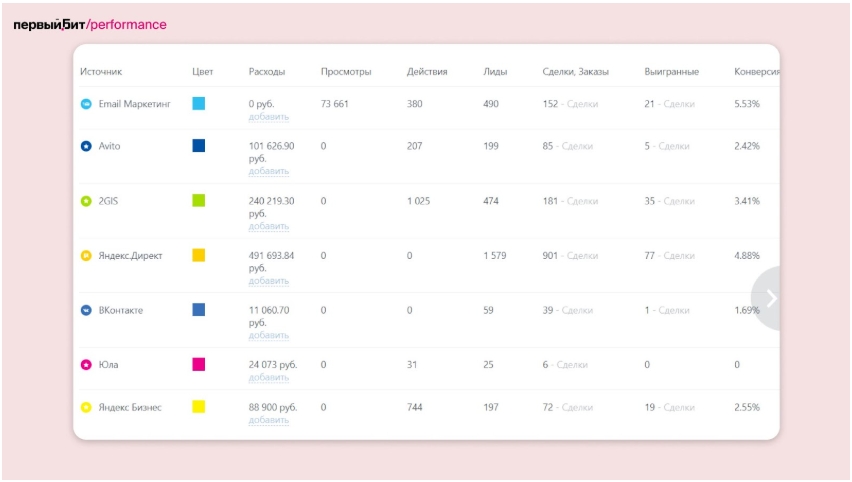Click the Email Маркетинг source icon

(x=86, y=104)
